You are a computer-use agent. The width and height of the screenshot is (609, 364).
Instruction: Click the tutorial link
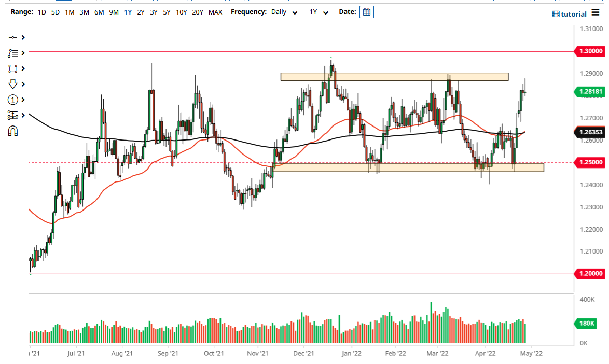tap(573, 13)
